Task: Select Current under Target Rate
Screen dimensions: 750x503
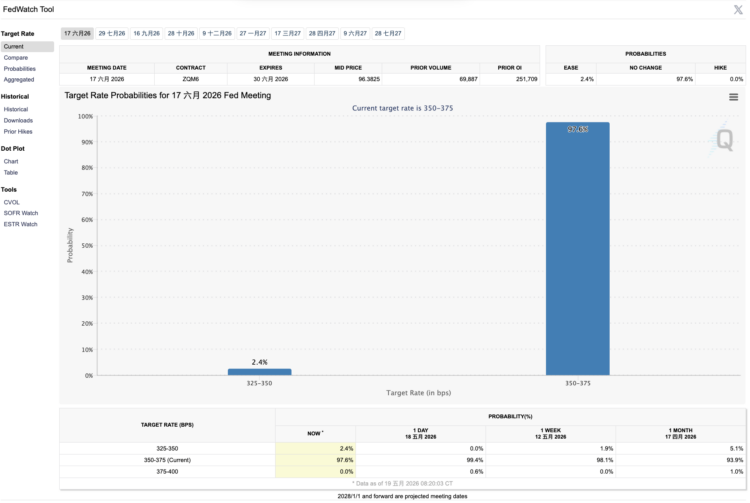Action: (27, 46)
